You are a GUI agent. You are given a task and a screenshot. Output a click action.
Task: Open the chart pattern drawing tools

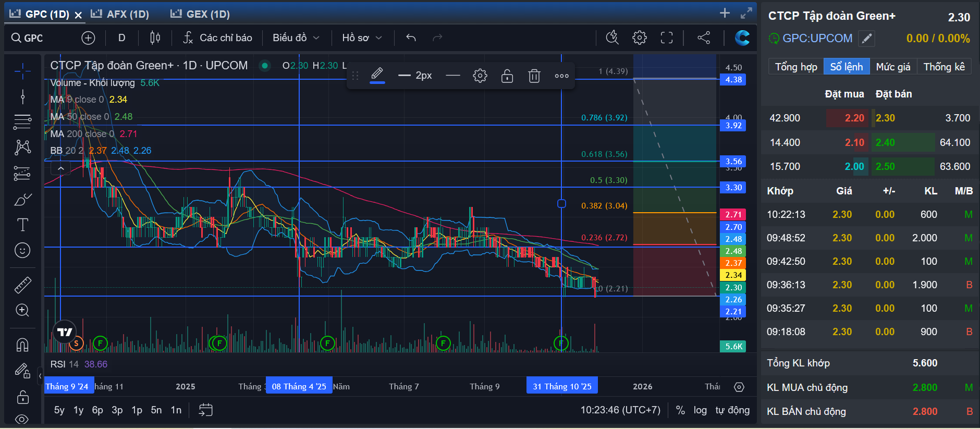pos(22,148)
